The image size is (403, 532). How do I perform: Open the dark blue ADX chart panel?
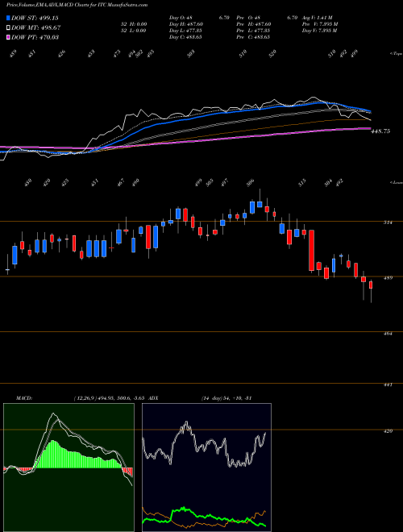(206, 468)
